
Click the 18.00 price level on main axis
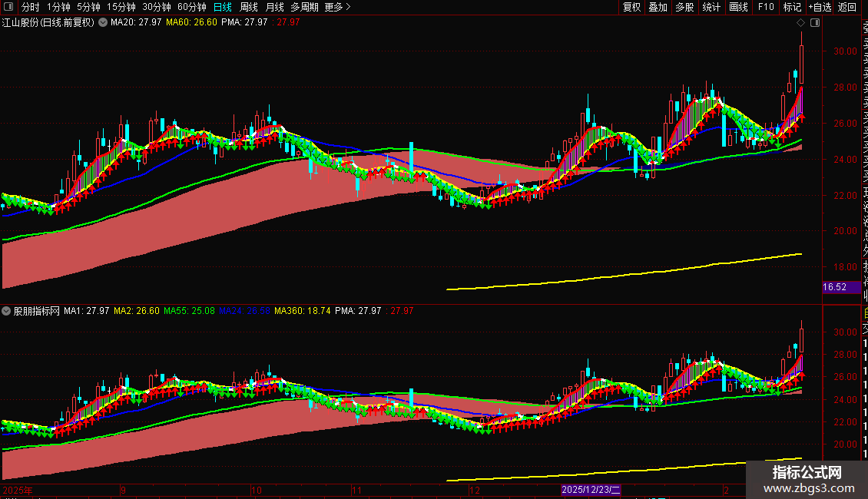845,267
